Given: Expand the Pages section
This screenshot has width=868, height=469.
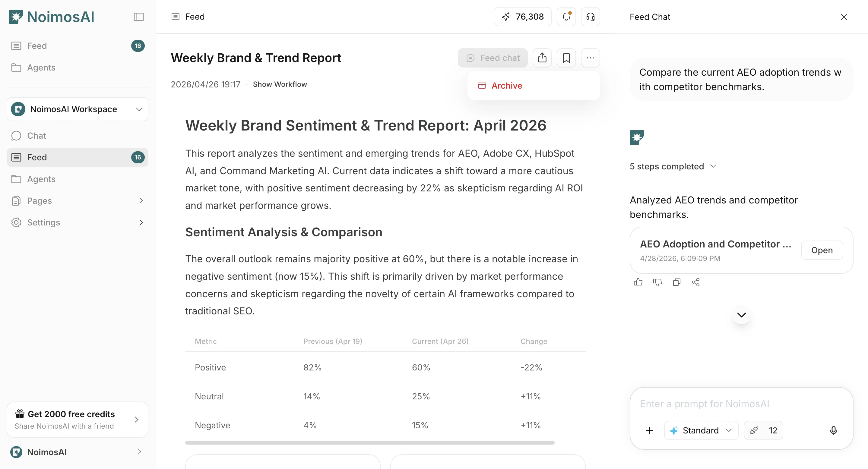Looking at the screenshot, I should point(78,201).
